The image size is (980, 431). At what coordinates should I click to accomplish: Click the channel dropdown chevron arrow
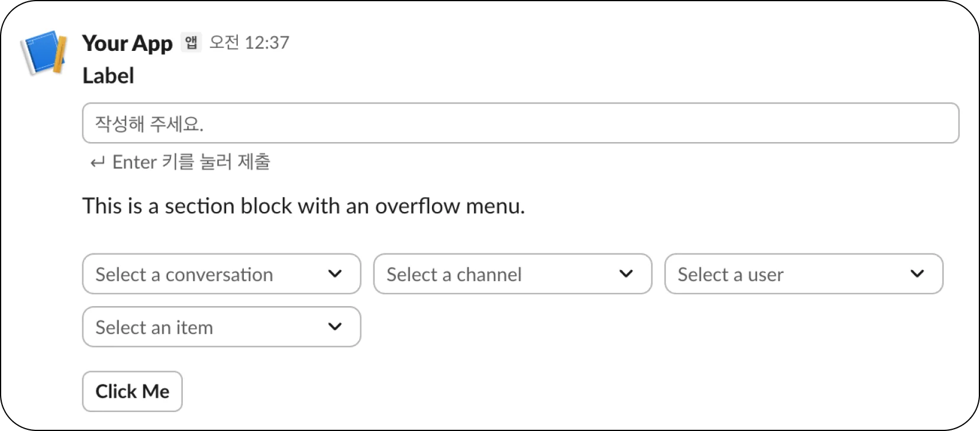[626, 274]
